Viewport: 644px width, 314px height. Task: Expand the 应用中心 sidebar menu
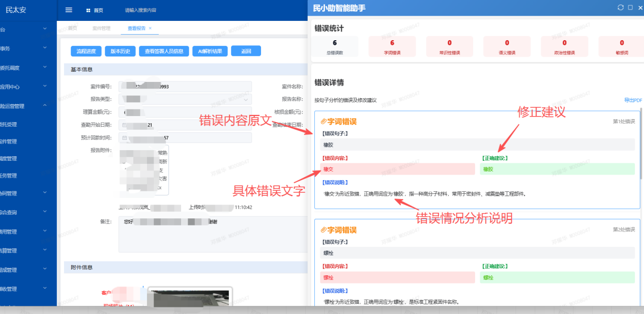tap(28, 87)
